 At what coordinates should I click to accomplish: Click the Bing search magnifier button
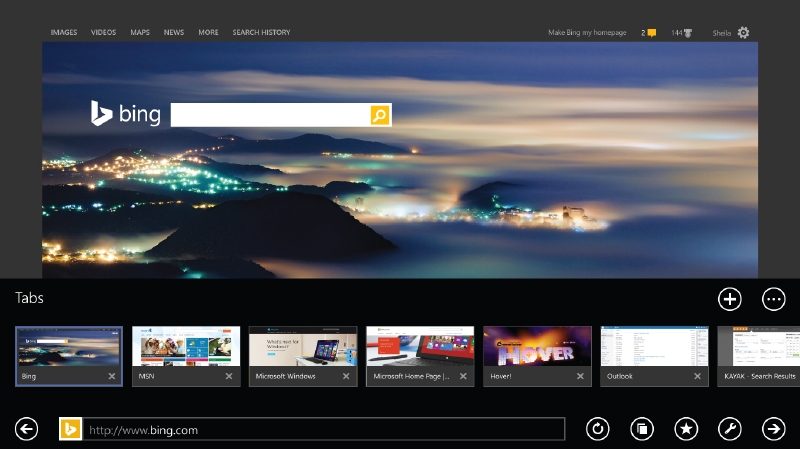click(380, 115)
